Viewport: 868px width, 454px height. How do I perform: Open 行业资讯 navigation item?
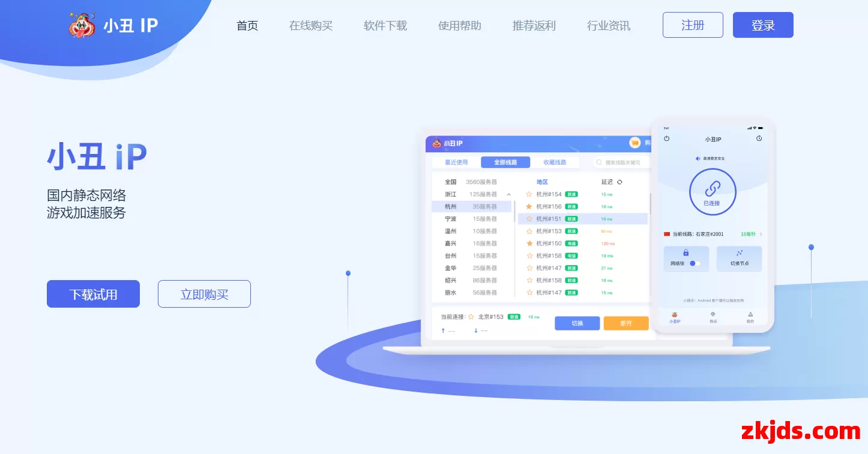(609, 26)
